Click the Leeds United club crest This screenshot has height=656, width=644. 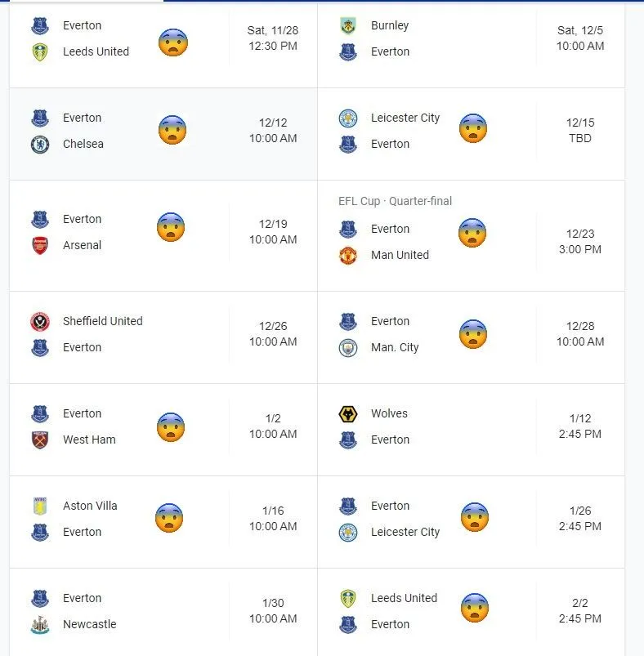click(39, 51)
